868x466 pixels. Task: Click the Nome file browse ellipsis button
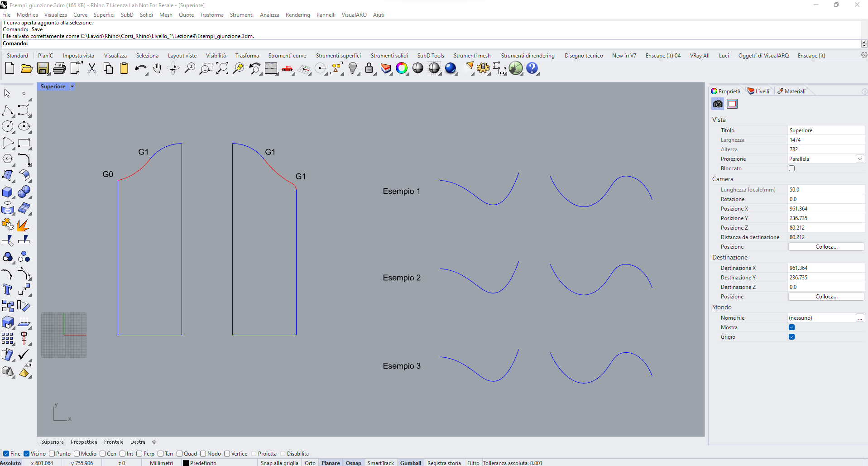click(x=859, y=318)
